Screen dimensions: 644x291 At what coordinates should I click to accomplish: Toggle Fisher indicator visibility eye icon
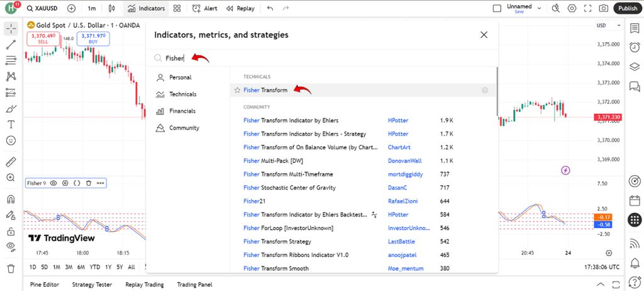click(x=53, y=183)
